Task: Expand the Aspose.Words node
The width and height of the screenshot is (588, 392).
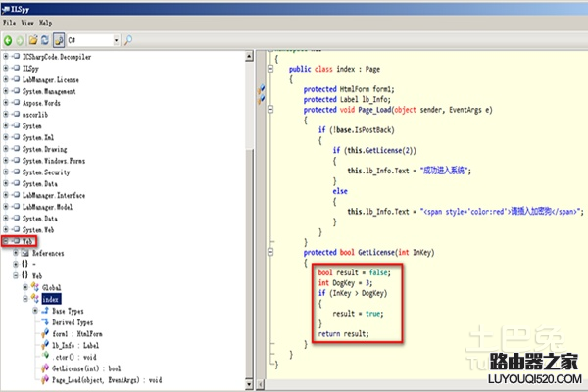Action: point(6,102)
